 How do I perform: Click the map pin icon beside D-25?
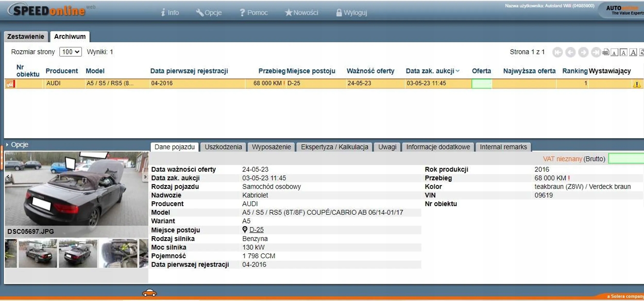(x=245, y=229)
